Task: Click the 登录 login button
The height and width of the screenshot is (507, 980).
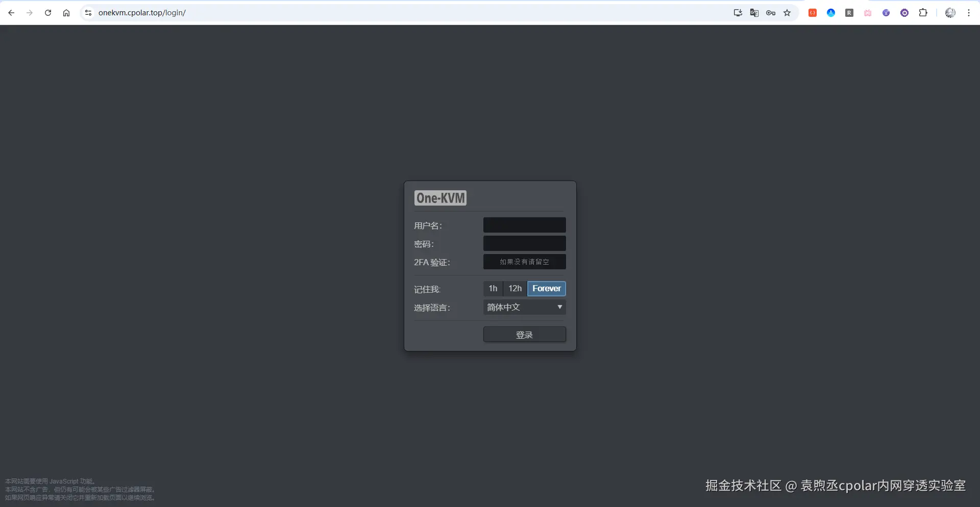Action: click(524, 335)
